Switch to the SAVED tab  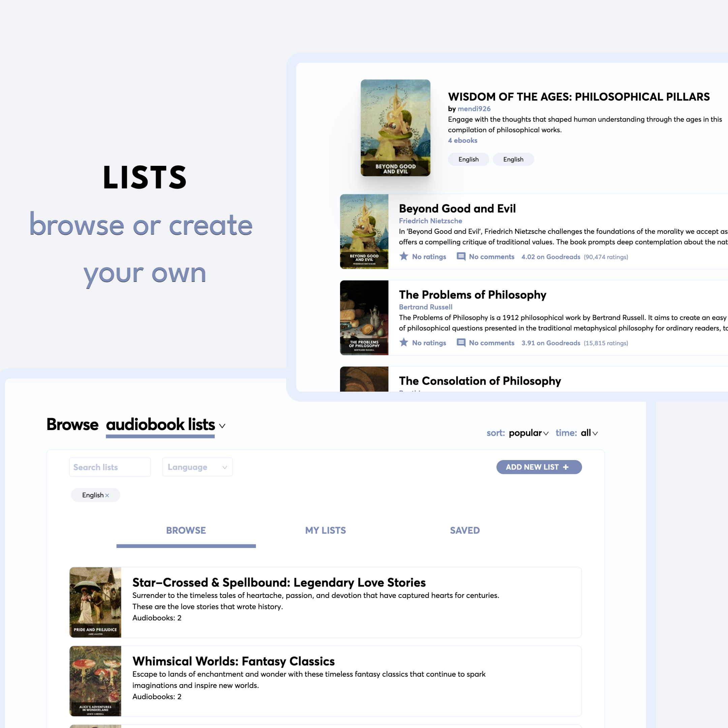pyautogui.click(x=465, y=530)
